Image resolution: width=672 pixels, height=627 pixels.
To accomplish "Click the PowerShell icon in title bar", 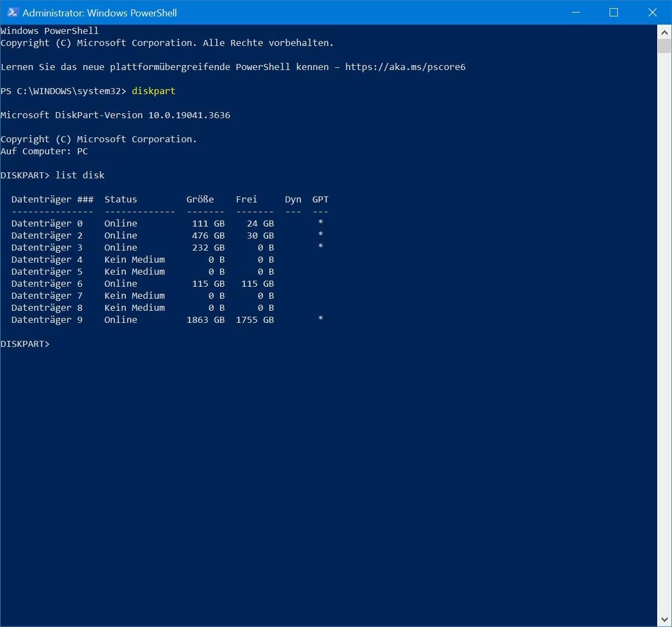I will click(12, 12).
